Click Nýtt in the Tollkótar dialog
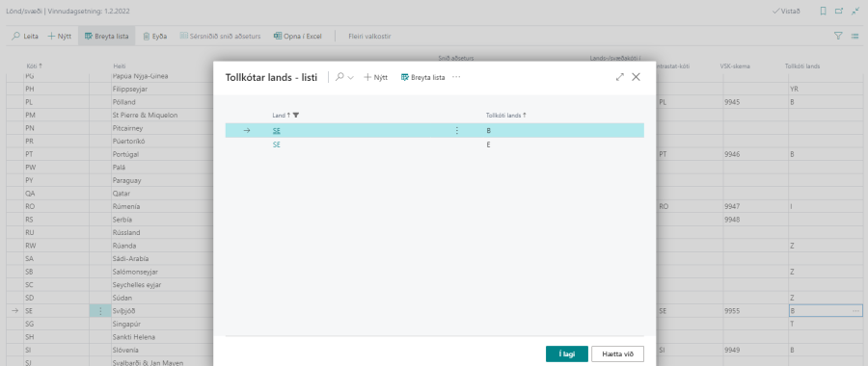This screenshot has width=868, height=366. coord(375,77)
